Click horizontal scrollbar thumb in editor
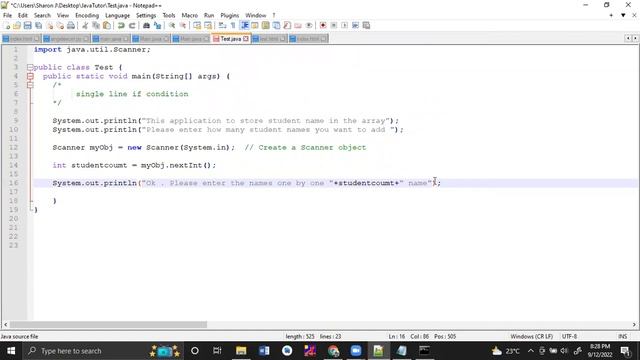Viewport: 640px width, 360px height. pyautogui.click(x=108, y=324)
